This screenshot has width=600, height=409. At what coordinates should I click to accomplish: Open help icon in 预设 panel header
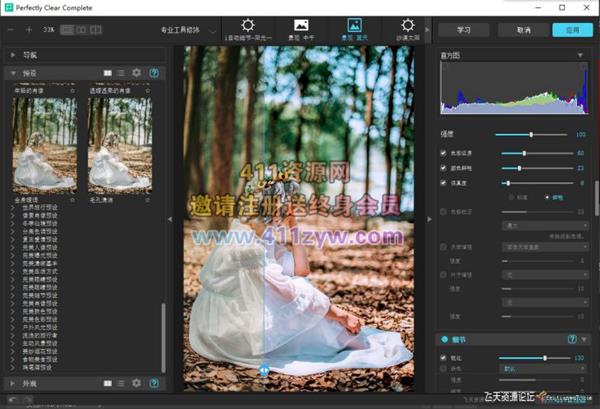point(154,73)
